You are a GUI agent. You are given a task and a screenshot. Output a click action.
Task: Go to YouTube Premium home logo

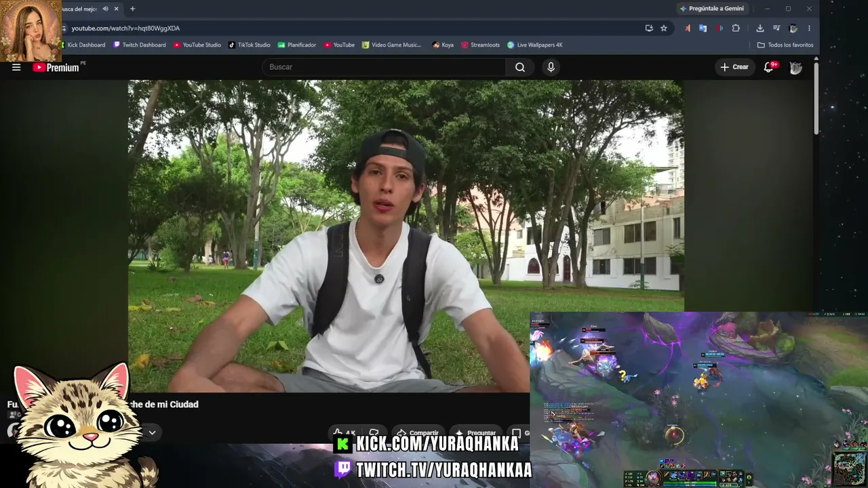click(x=56, y=67)
